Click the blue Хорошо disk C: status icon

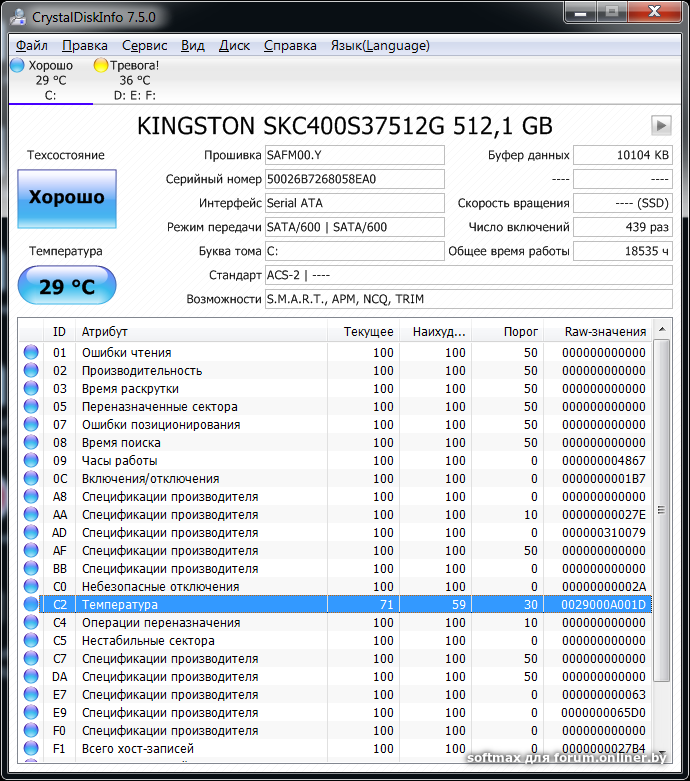[17, 65]
